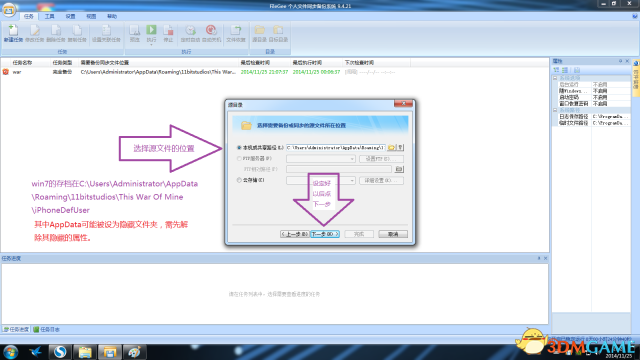This screenshot has height=360, width=640.
Task: Switch to the 任务日志 bottom tab
Action: tap(47, 329)
